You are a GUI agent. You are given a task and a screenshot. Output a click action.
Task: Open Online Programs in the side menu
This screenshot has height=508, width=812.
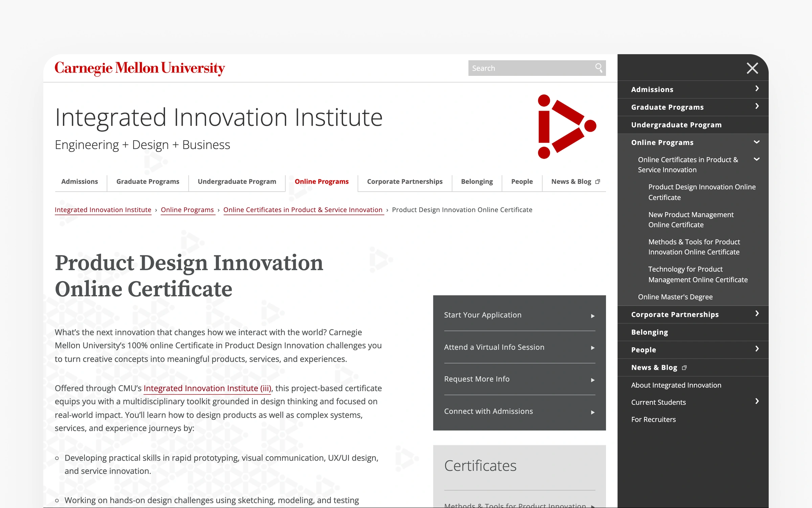(x=662, y=143)
